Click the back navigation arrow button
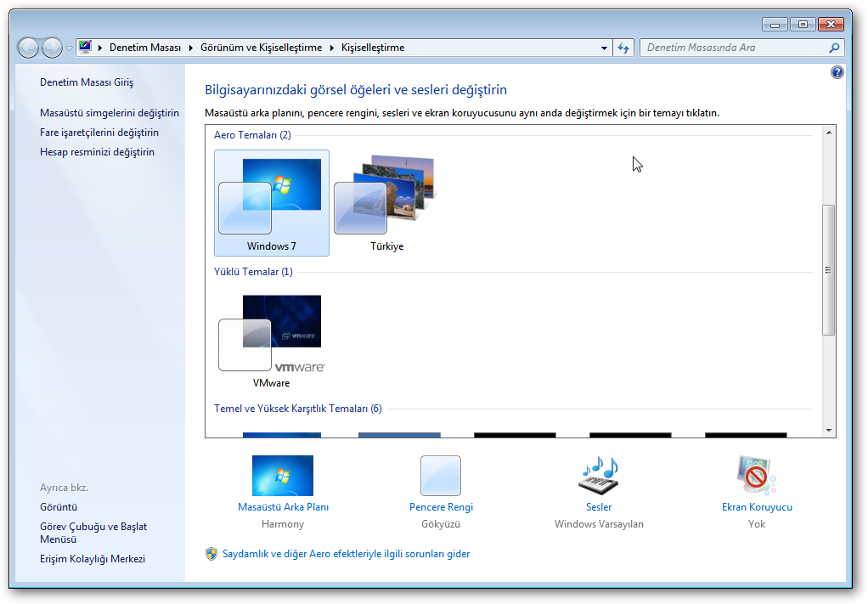 coord(28,48)
